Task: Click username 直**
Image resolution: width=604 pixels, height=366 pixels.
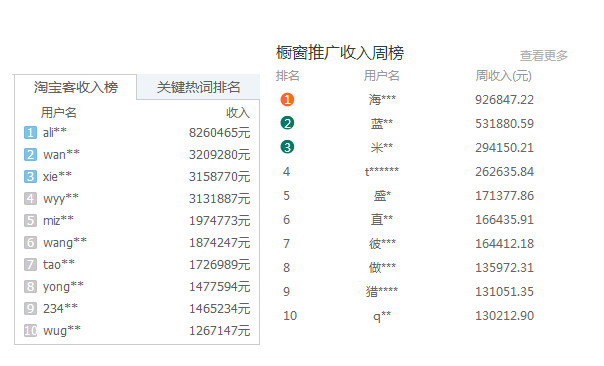Action: pos(382,219)
